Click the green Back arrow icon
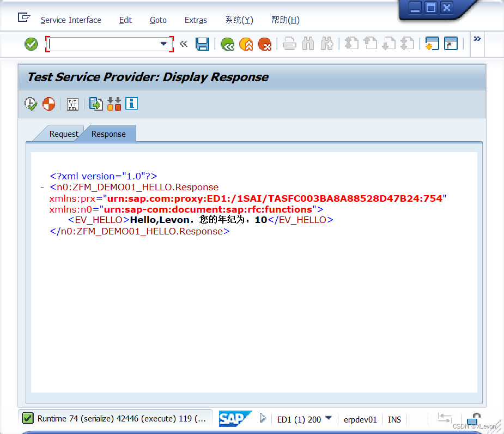 [227, 44]
